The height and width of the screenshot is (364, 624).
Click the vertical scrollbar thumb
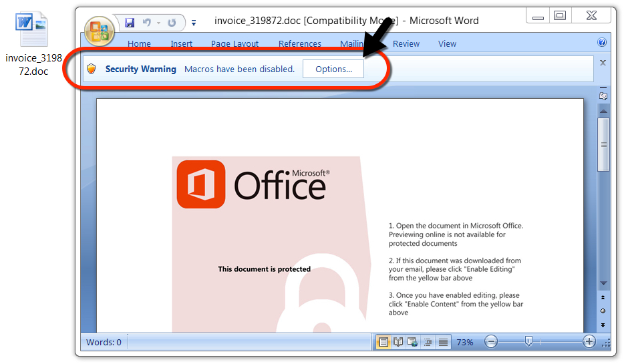(603, 144)
